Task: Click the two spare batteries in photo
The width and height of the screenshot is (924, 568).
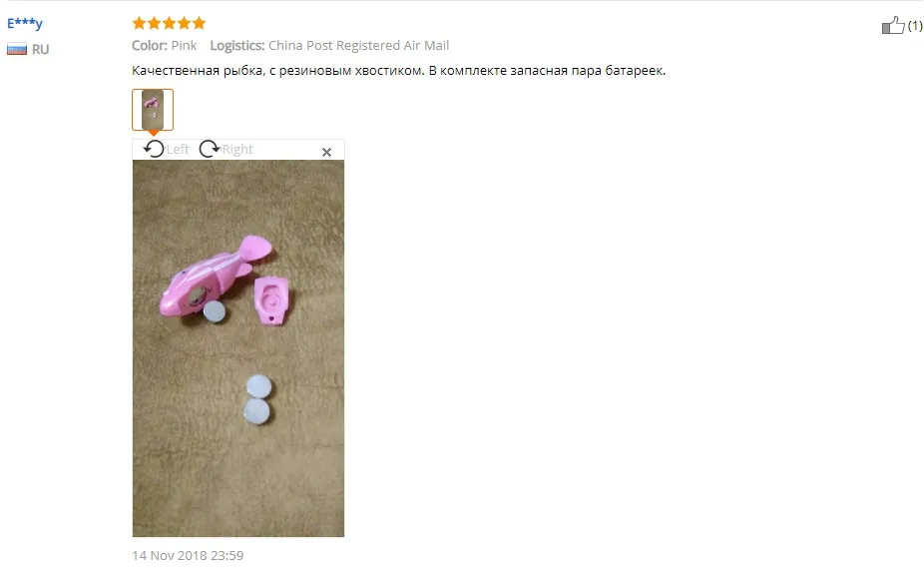Action: [x=257, y=400]
